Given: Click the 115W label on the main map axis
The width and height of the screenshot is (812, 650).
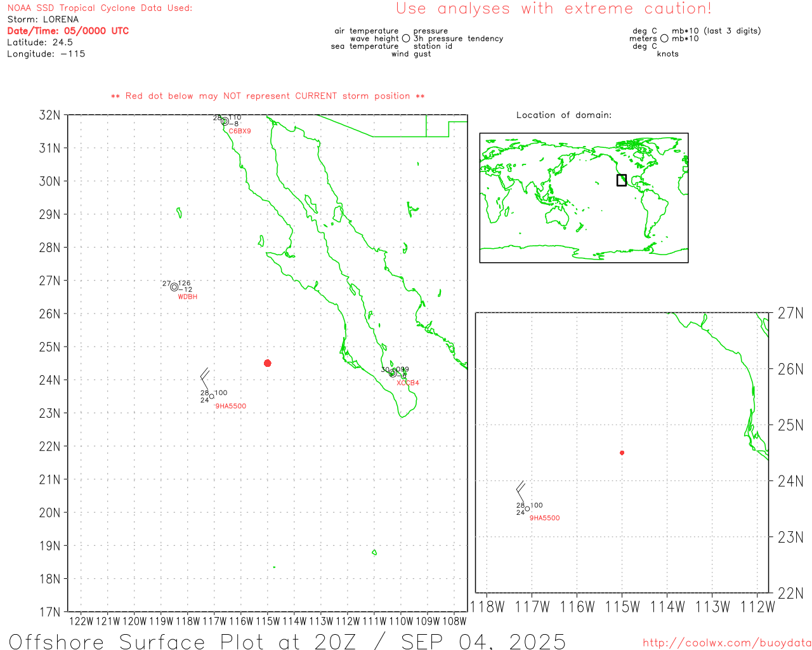Looking at the screenshot, I should tap(268, 621).
